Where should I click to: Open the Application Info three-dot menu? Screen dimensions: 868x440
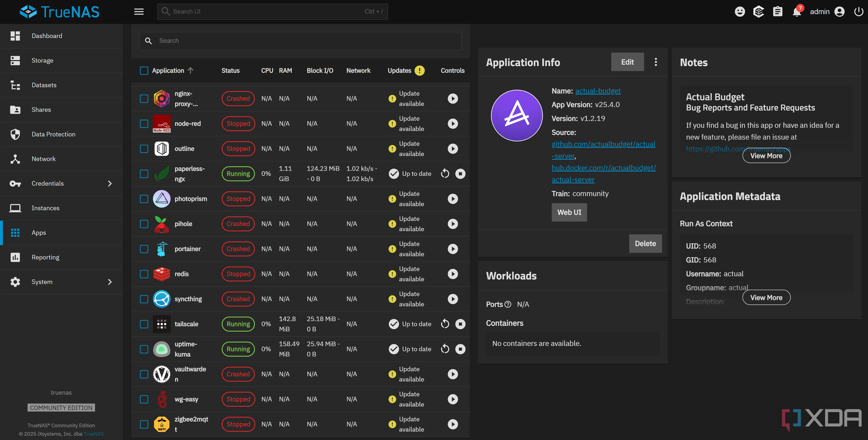click(655, 62)
